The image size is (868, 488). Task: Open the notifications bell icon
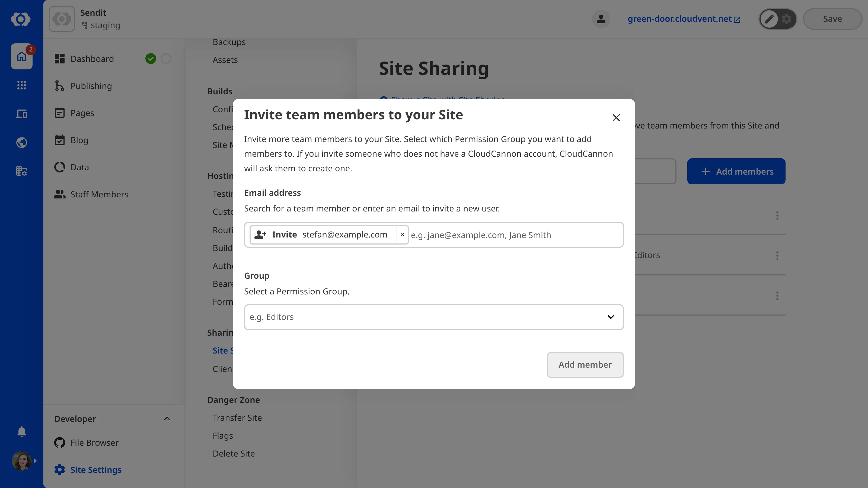pos(22,431)
